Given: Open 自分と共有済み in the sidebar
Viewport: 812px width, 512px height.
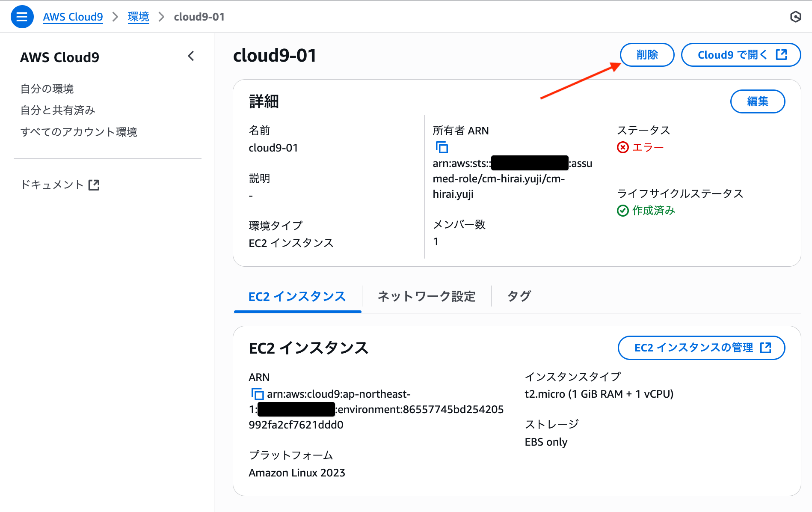Looking at the screenshot, I should [x=58, y=110].
